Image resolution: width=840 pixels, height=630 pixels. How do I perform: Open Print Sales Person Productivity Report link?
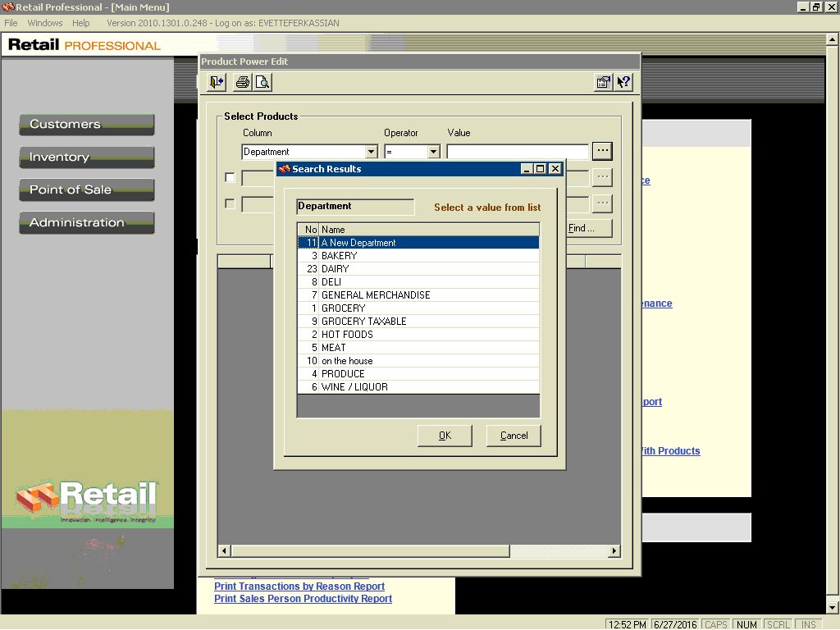[x=304, y=598]
